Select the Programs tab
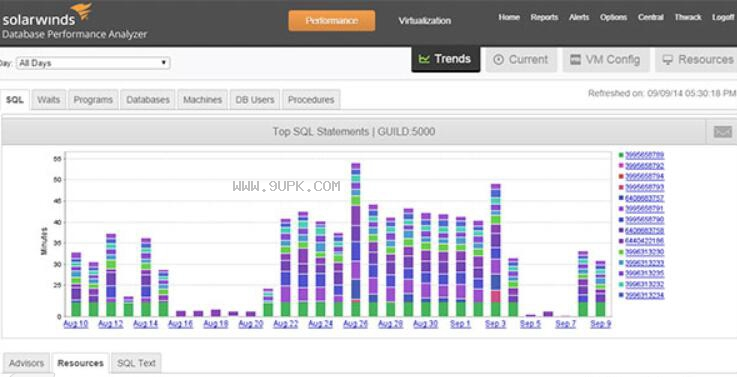Viewport: 737px width, 377px height. (93, 100)
